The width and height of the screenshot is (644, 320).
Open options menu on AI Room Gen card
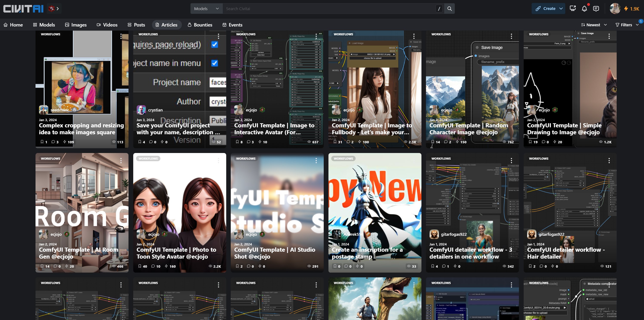coord(121,161)
